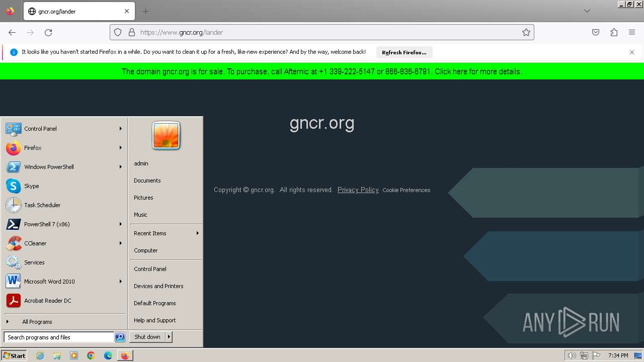Expand Windows PowerShell submenu arrow
This screenshot has width=644, height=362.
pyautogui.click(x=121, y=167)
